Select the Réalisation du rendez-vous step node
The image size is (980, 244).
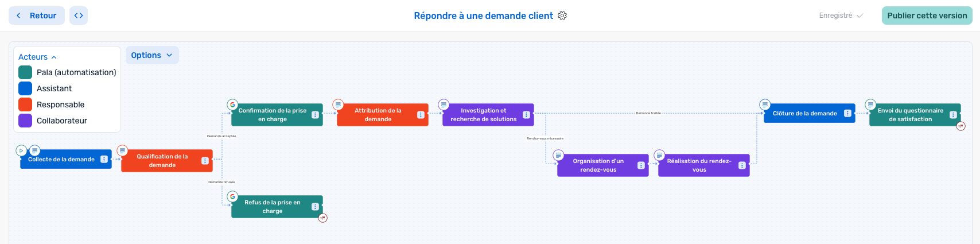tap(699, 165)
